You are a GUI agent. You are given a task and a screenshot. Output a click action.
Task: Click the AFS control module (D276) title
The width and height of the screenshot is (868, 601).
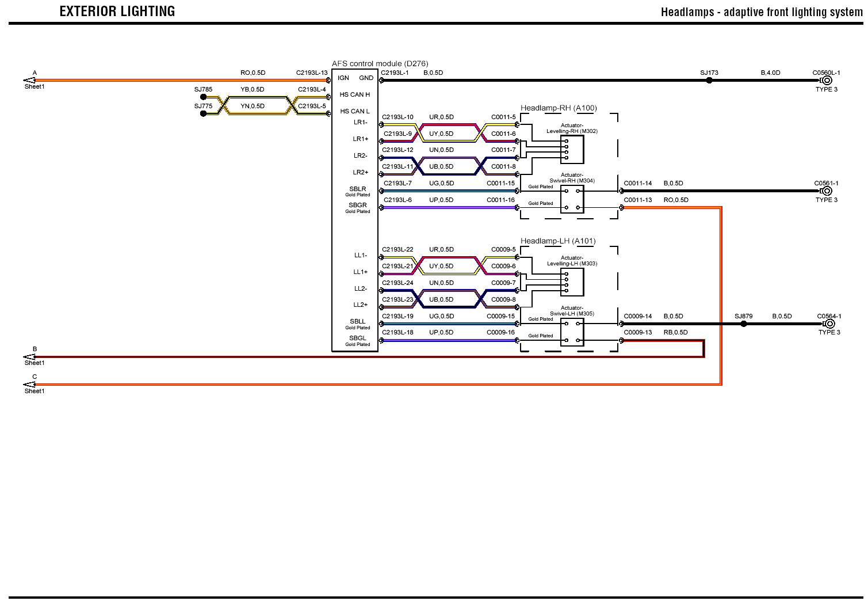click(x=380, y=63)
